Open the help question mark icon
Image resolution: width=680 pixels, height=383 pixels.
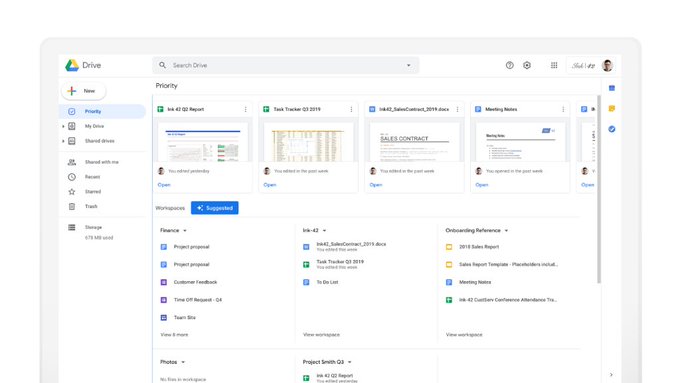[510, 65]
